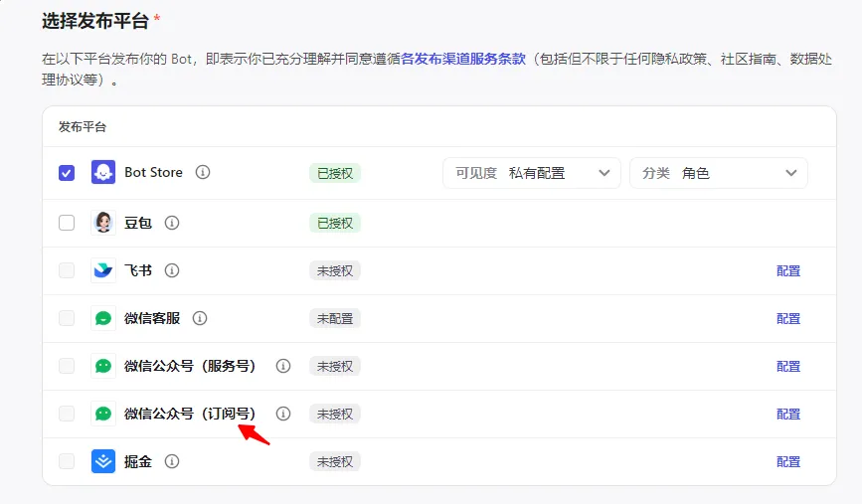Image resolution: width=862 pixels, height=504 pixels.
Task: Click info icon beside 掘金
Action: point(172,461)
